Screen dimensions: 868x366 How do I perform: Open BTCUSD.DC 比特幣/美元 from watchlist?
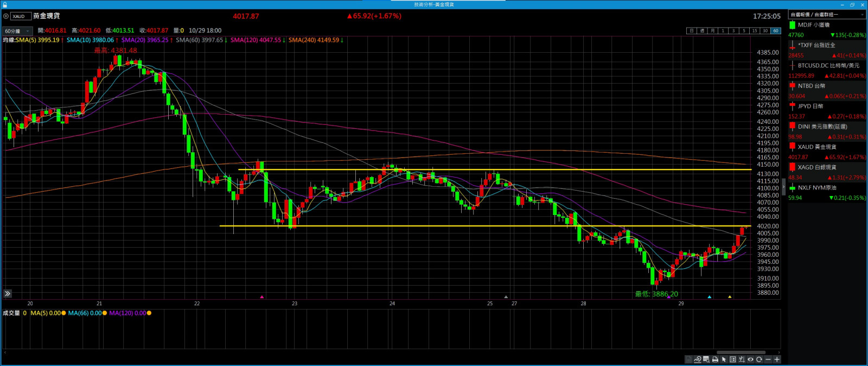[x=827, y=66]
